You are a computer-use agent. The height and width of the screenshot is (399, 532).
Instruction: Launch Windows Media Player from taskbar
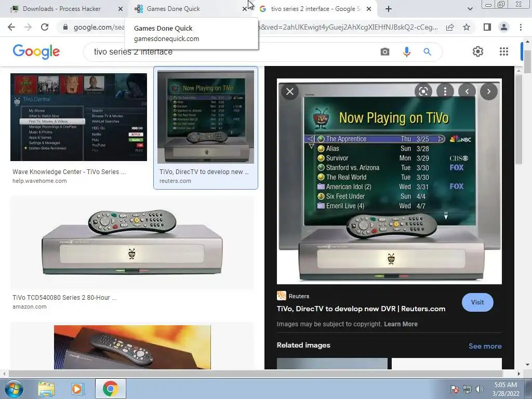point(77,389)
